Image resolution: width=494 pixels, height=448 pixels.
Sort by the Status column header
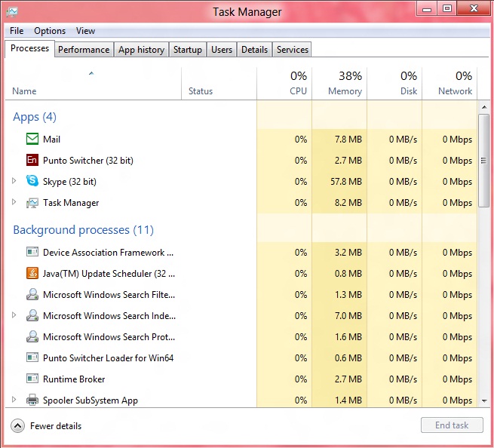(219, 84)
